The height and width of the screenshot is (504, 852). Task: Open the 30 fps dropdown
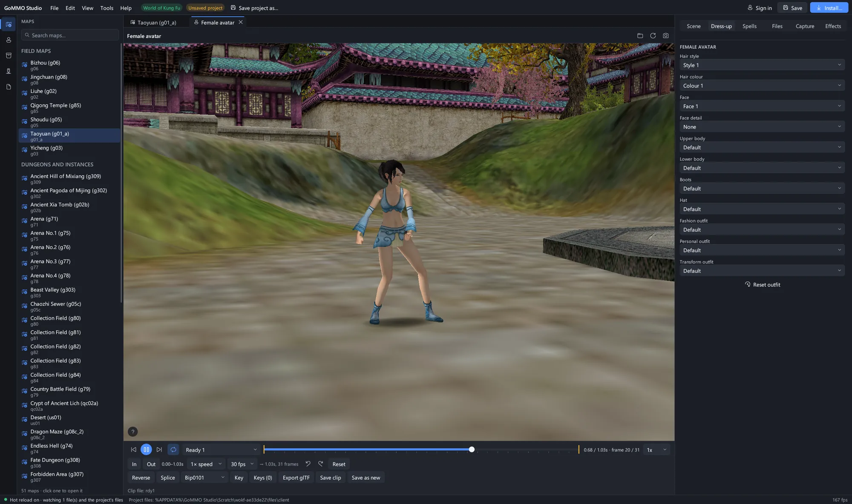click(242, 464)
